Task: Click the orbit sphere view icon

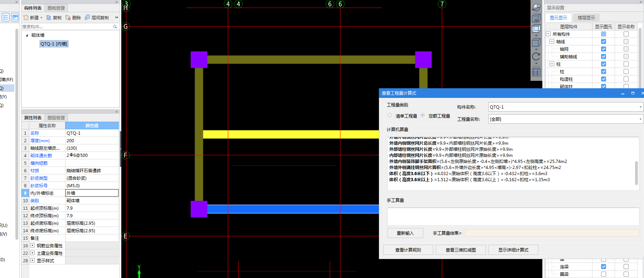Action: [536, 7]
